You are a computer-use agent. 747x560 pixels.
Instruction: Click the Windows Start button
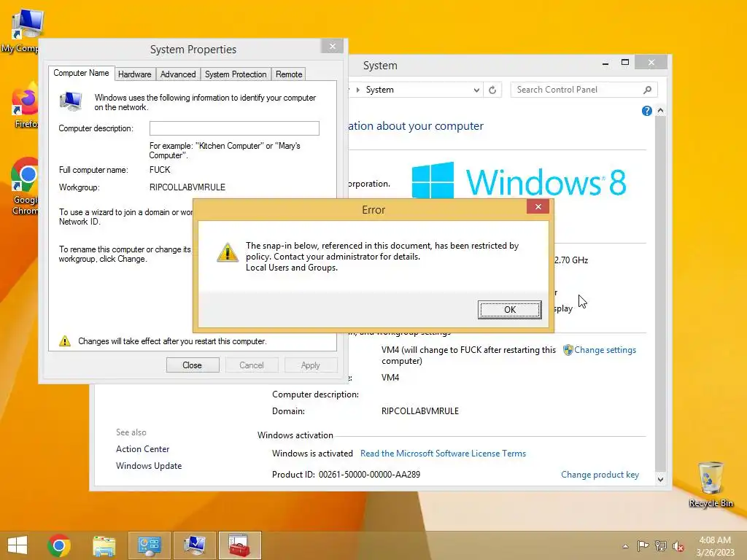point(18,545)
